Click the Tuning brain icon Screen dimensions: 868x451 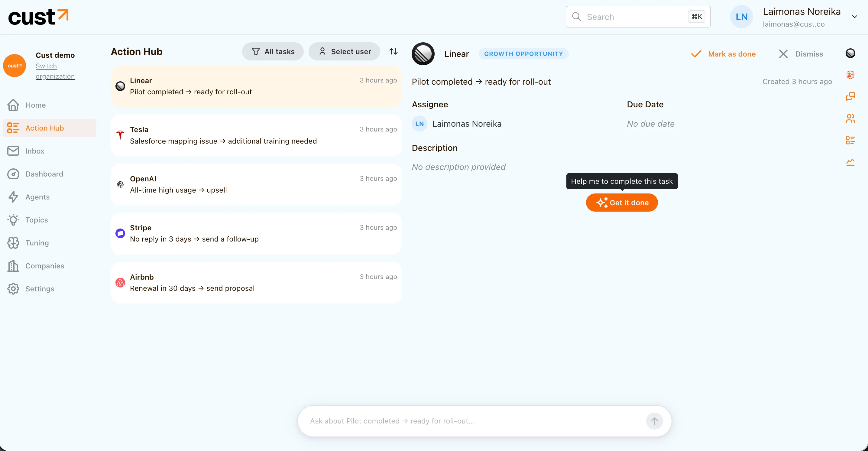coord(13,243)
